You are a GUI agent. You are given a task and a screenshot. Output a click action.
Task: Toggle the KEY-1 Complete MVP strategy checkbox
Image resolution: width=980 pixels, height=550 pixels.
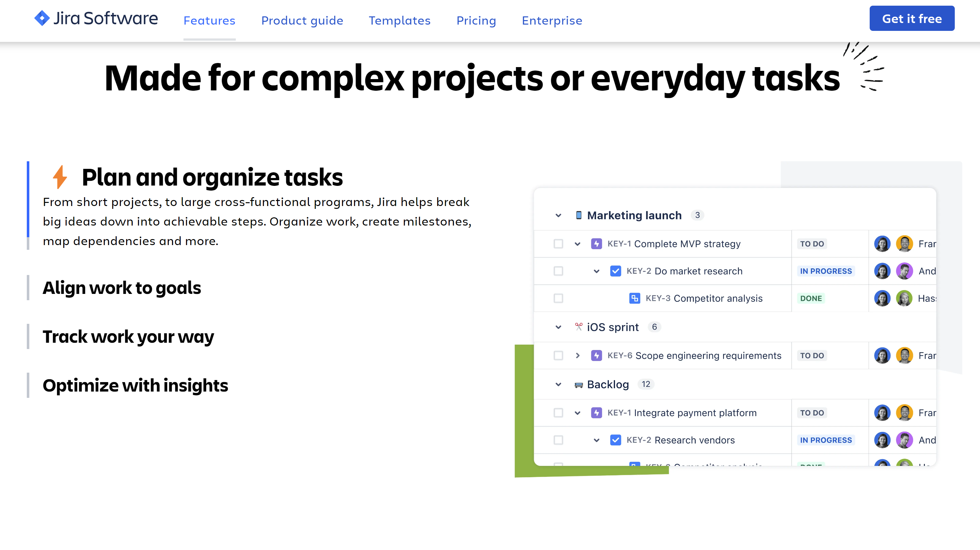click(558, 243)
